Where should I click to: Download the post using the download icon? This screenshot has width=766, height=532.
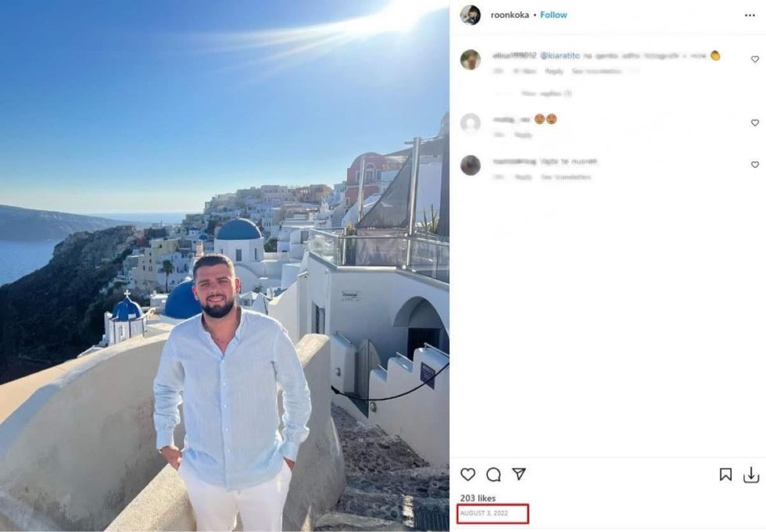tap(750, 474)
